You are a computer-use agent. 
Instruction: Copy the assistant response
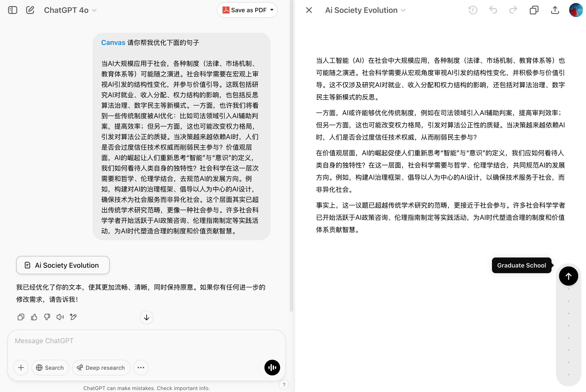[21, 317]
